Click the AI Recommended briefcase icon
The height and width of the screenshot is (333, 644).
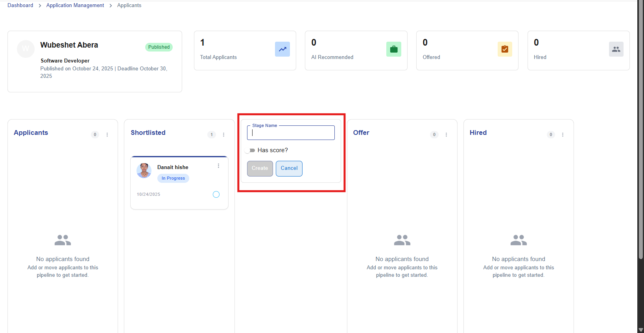point(393,49)
